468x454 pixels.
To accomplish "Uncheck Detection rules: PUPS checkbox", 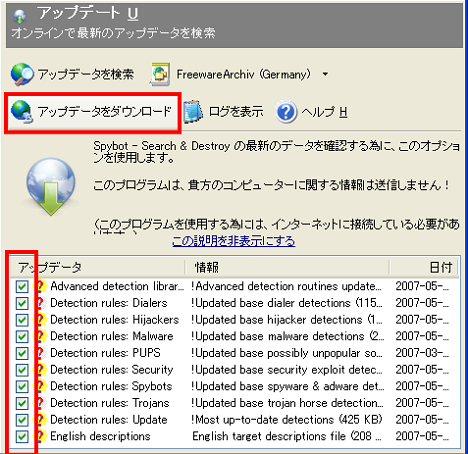I will click(x=22, y=353).
